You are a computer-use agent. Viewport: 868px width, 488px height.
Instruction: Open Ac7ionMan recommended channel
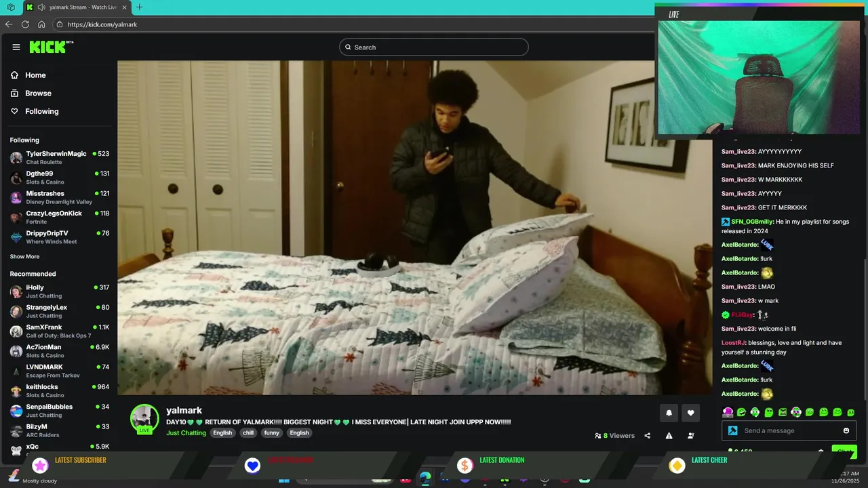[60, 351]
